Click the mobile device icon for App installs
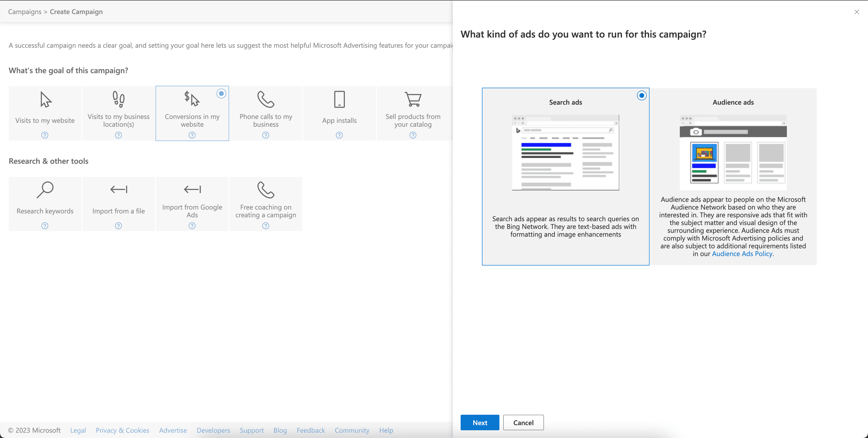Image resolution: width=868 pixels, height=438 pixels. 339,99
